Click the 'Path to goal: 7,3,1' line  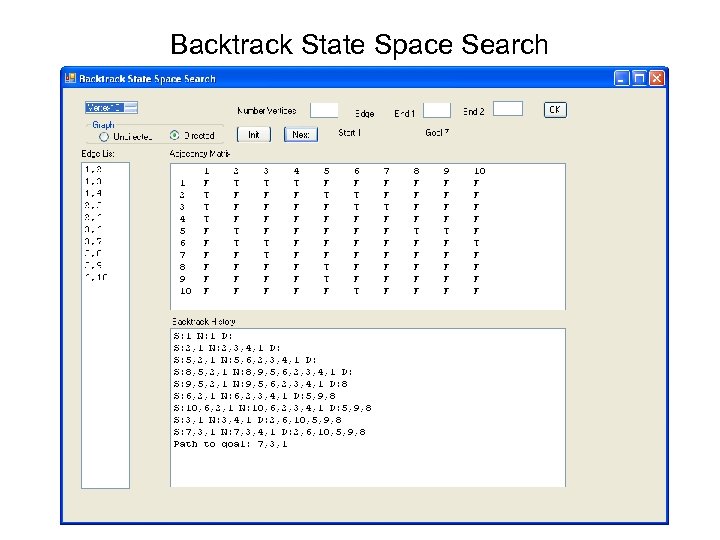(x=231, y=444)
